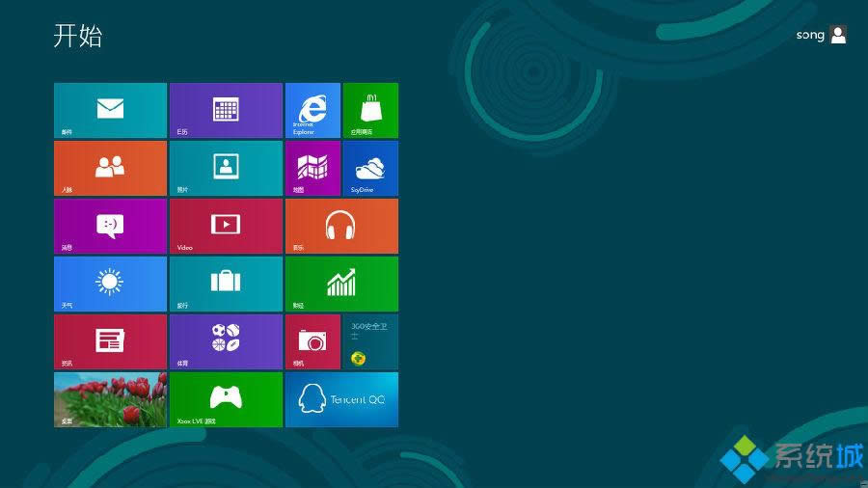The image size is (868, 488).
Task: Open the Camera tile
Action: 312,341
